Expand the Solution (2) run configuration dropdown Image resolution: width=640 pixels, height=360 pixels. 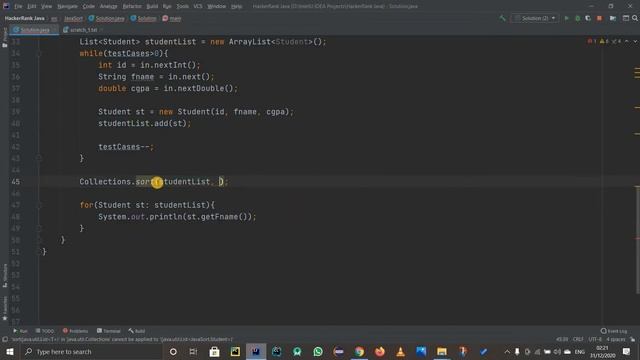pyautogui.click(x=535, y=18)
